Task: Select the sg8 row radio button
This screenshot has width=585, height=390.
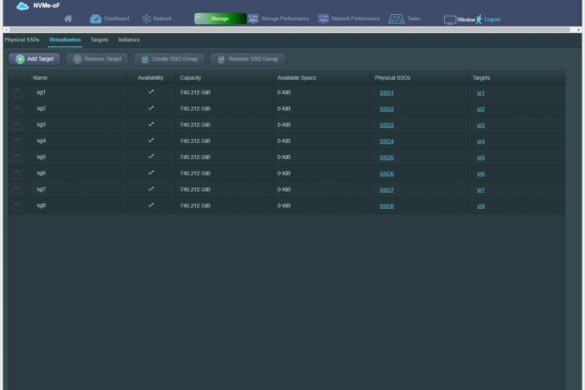Action: point(17,206)
